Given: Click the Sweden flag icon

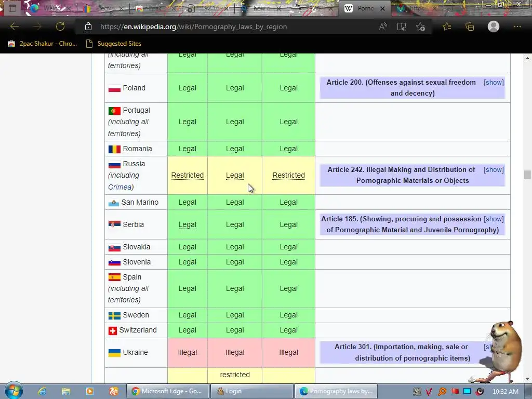Looking at the screenshot, I should click(x=114, y=315).
